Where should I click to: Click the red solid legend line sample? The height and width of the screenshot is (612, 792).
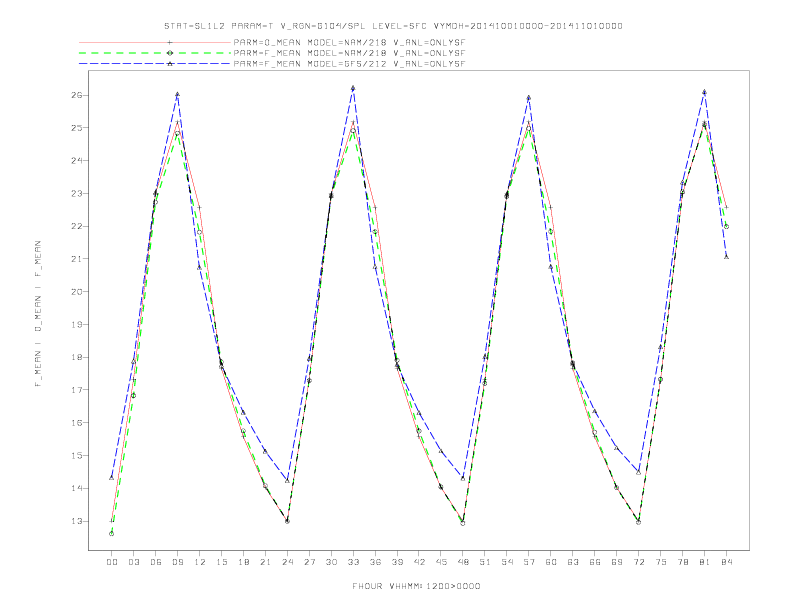point(155,42)
